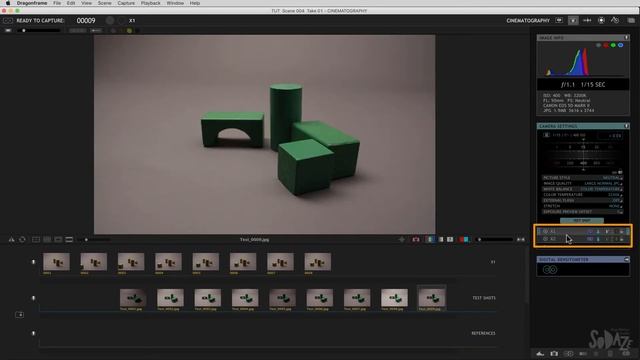Toggle the green histogram channel dot

pyautogui.click(x=613, y=45)
